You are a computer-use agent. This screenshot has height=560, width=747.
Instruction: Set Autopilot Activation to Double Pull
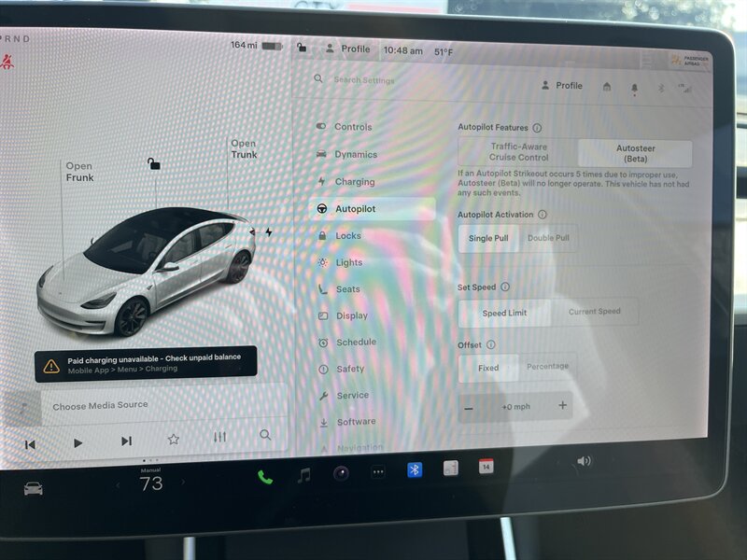point(546,238)
